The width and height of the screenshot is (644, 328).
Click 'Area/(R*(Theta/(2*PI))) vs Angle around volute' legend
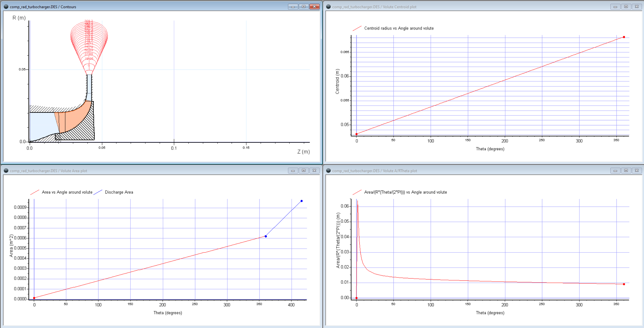(405, 192)
